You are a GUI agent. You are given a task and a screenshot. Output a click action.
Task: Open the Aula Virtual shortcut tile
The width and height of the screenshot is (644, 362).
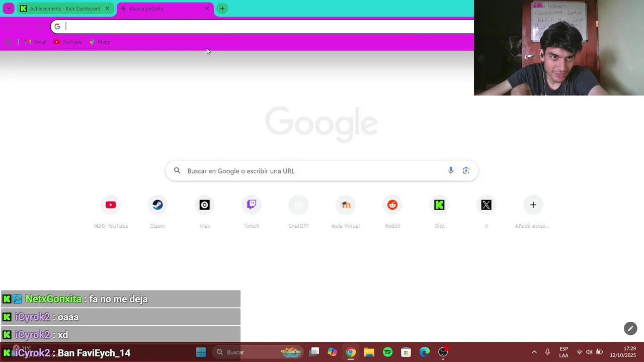pos(346,205)
